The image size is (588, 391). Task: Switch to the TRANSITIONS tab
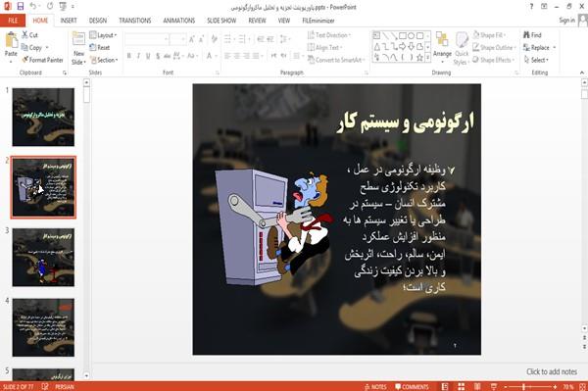click(135, 21)
